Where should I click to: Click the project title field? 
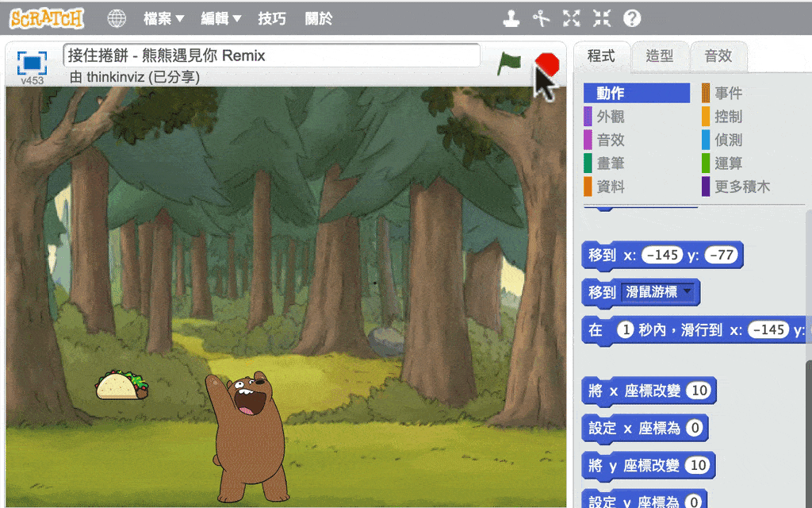tap(271, 56)
